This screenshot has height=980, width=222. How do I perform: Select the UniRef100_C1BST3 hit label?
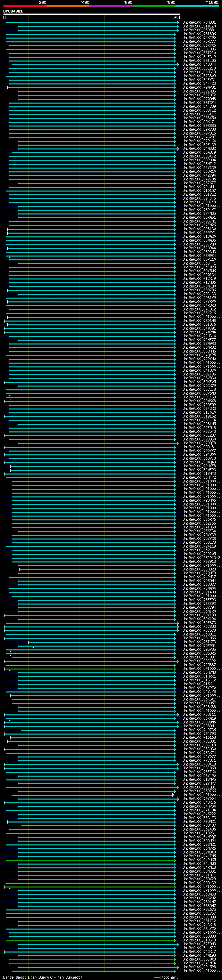(x=199, y=940)
